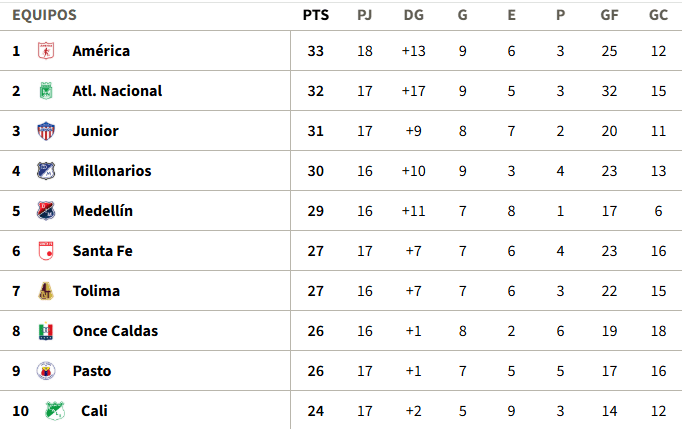Select the Tolima gold crest icon
Image resolution: width=682 pixels, height=429 pixels.
point(46,291)
